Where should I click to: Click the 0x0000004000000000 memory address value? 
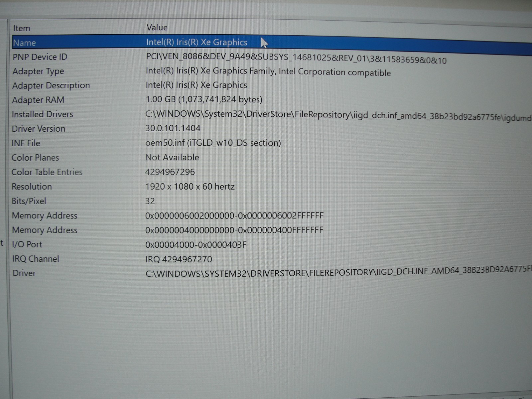[234, 230]
